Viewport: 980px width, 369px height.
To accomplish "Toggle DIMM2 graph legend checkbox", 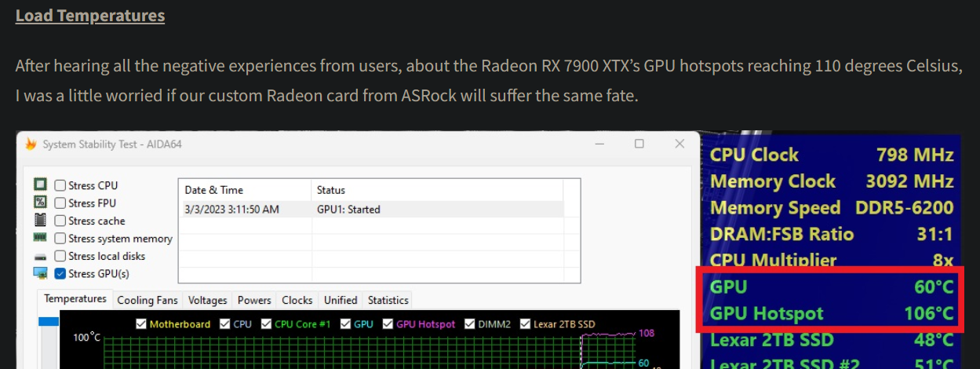I will point(471,323).
